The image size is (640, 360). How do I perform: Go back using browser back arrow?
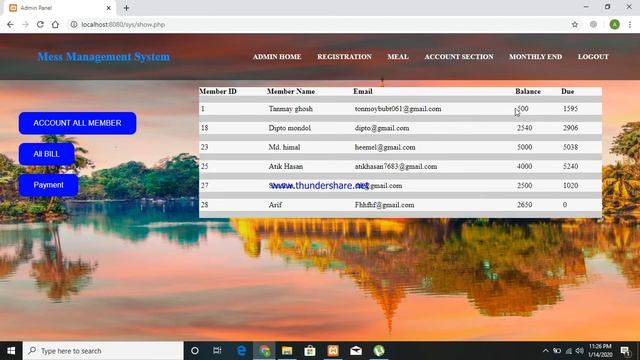pos(10,24)
